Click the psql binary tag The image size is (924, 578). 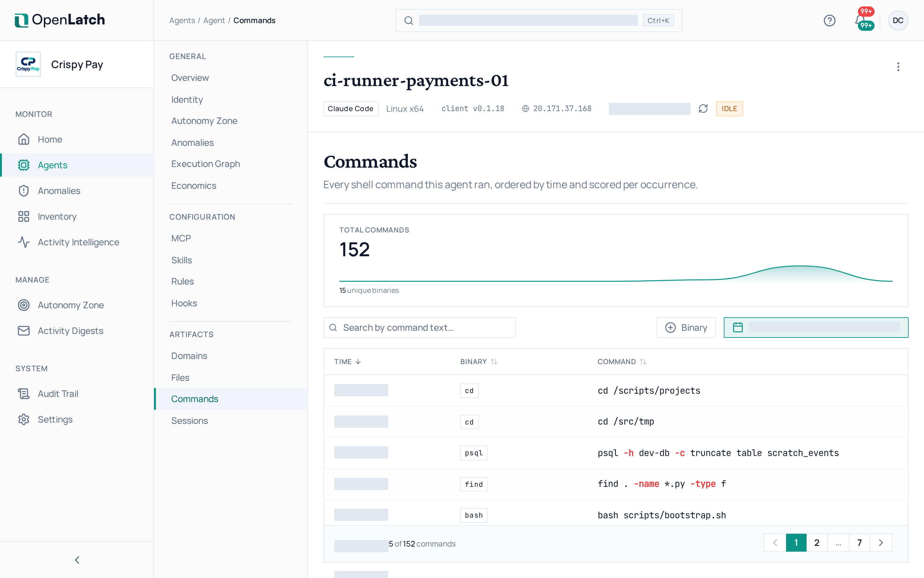click(474, 453)
